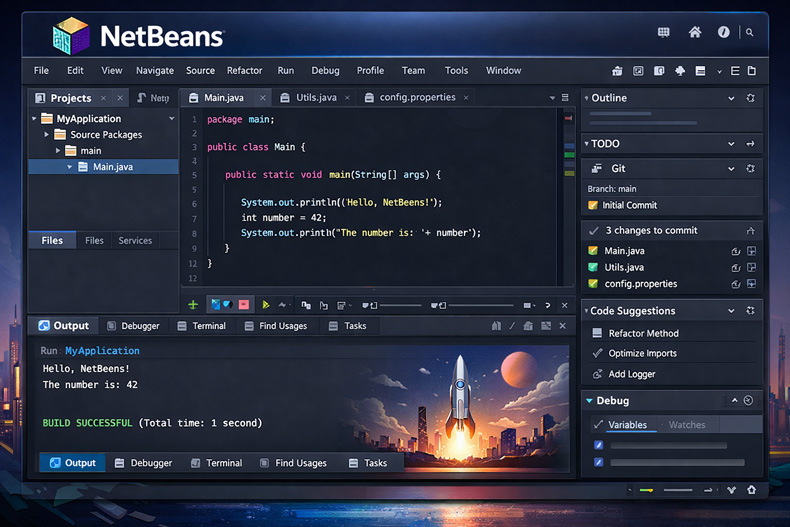Click the Outline panel settings gear
790x527 pixels.
click(751, 98)
